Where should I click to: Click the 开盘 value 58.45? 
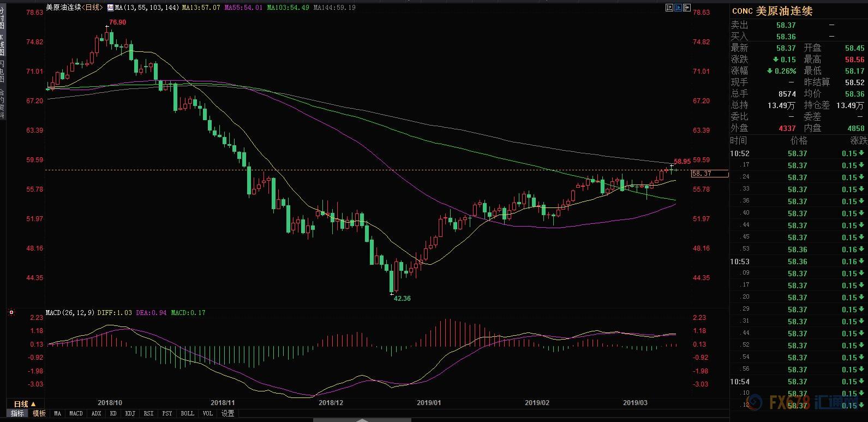coord(855,48)
